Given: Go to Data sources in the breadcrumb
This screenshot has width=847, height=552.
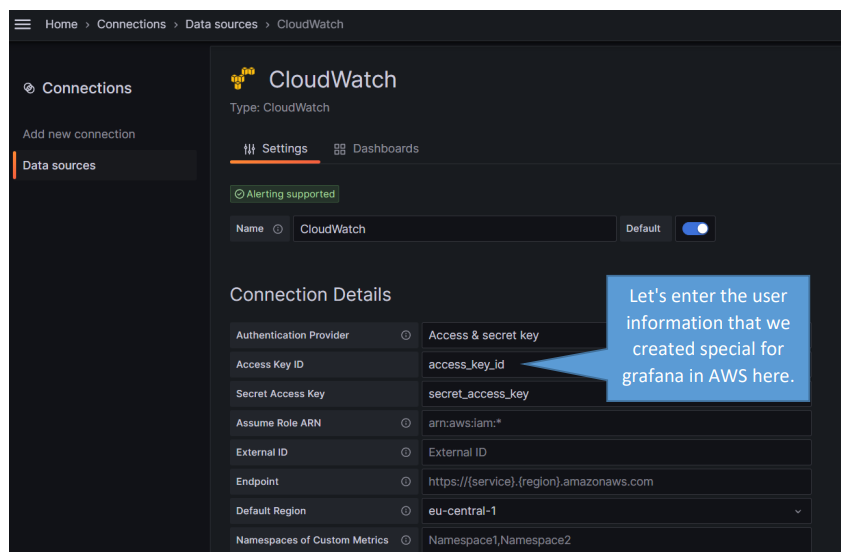Looking at the screenshot, I should pos(221,24).
